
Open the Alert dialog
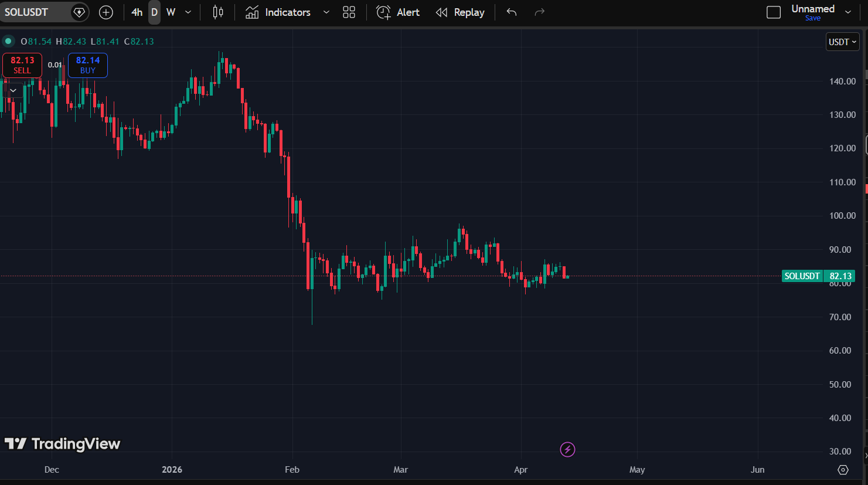(x=399, y=12)
